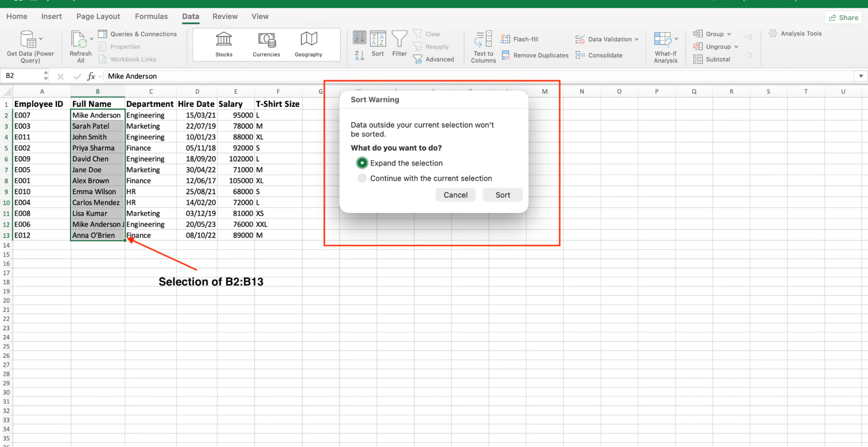The image size is (868, 447).
Task: Click formula bar cancel X icon
Action: point(60,76)
